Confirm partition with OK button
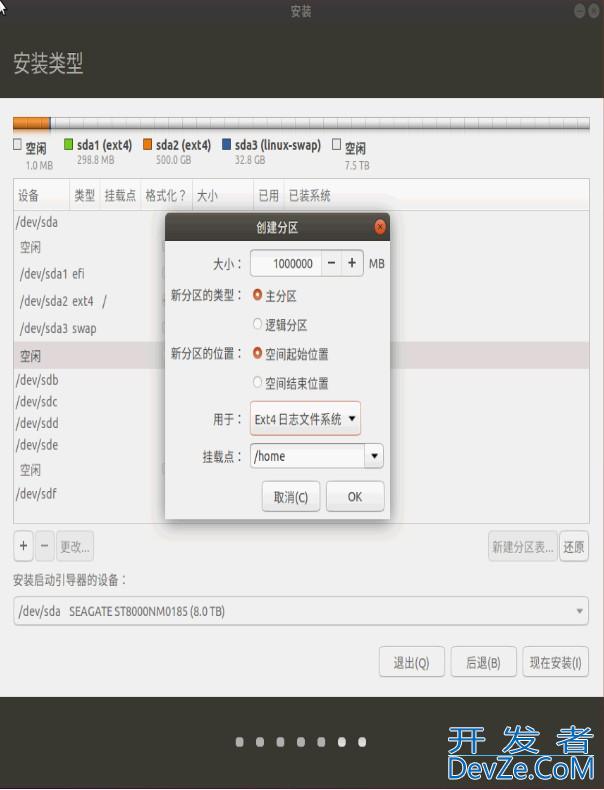 click(x=355, y=497)
